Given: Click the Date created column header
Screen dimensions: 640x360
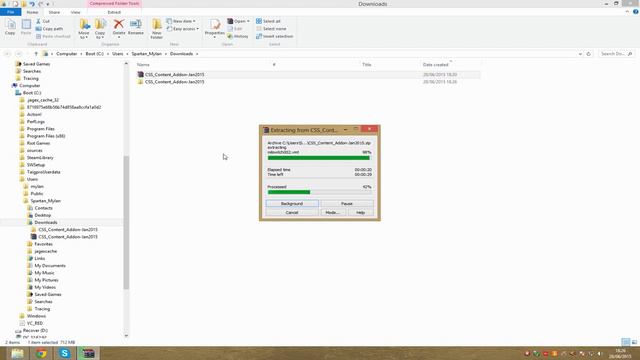Looking at the screenshot, I should tap(435, 64).
